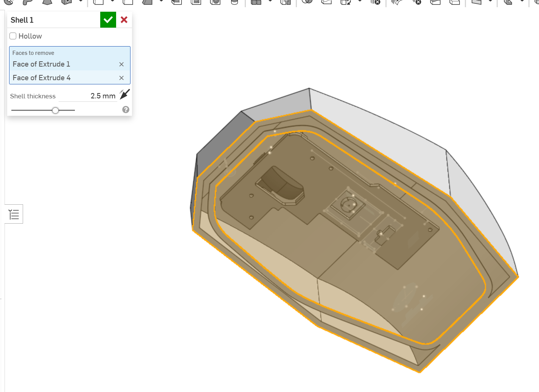Select the Sweep tool in the toolbar

click(x=28, y=1)
